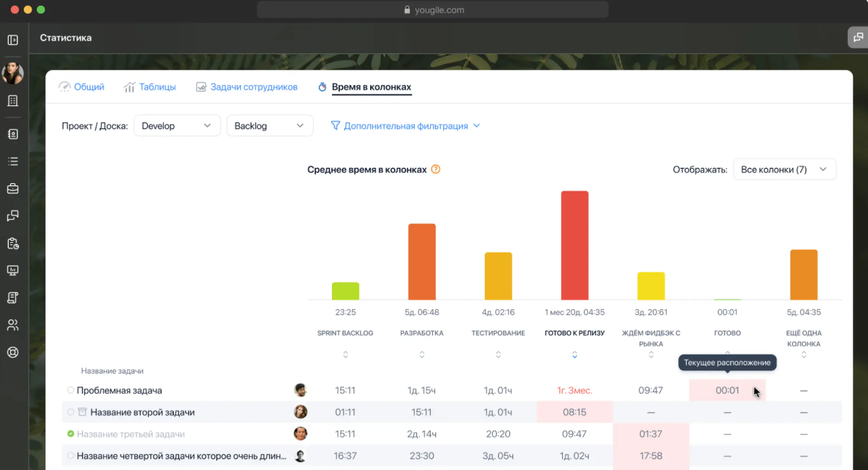Toggle completion circle for Название второй задачи
The image size is (868, 470).
pos(71,412)
